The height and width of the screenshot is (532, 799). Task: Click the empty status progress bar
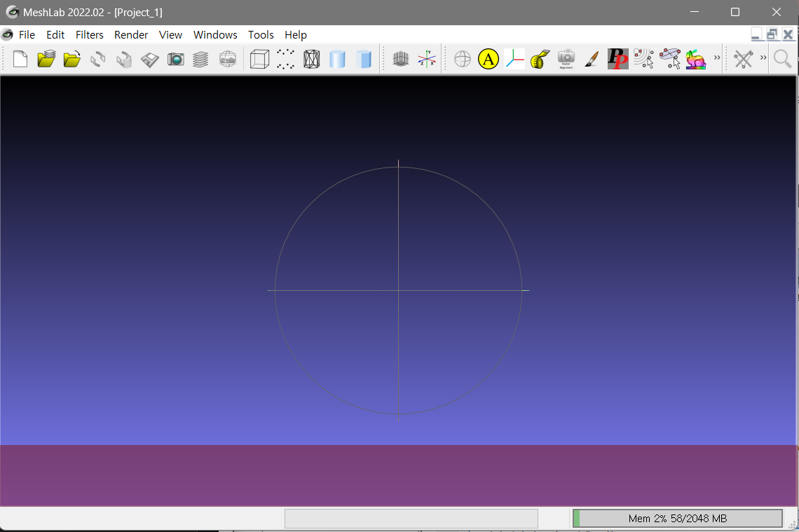(x=411, y=518)
